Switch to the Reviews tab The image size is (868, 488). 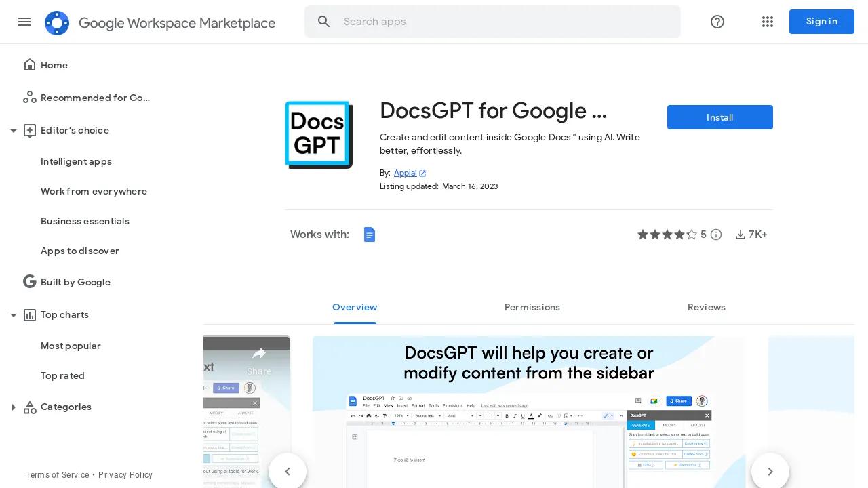click(707, 308)
